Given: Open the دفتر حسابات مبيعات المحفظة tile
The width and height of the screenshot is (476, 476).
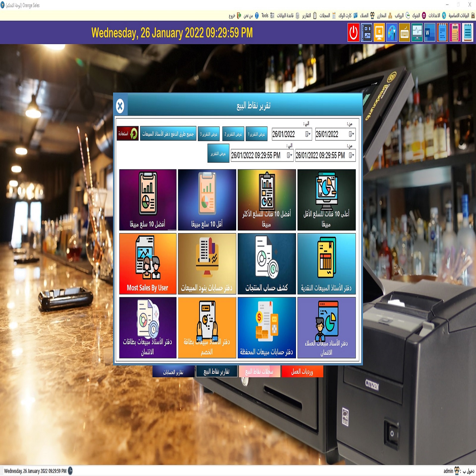Looking at the screenshot, I should tap(267, 328).
